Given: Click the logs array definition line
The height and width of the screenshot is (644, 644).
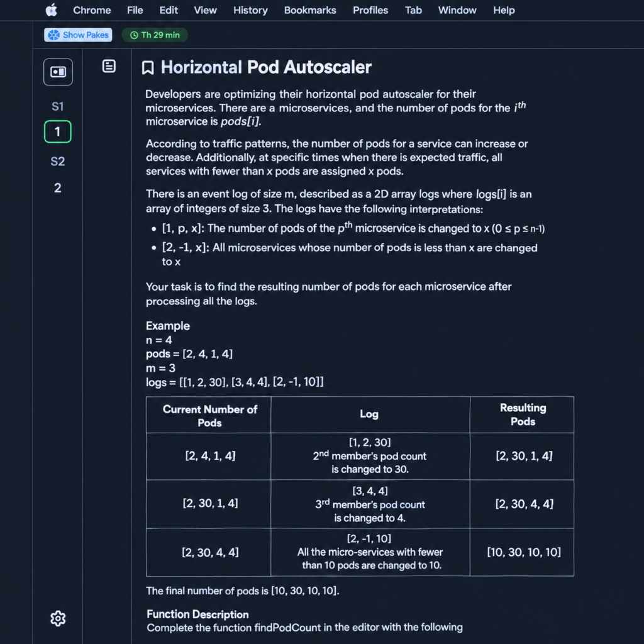Looking at the screenshot, I should coord(235,382).
